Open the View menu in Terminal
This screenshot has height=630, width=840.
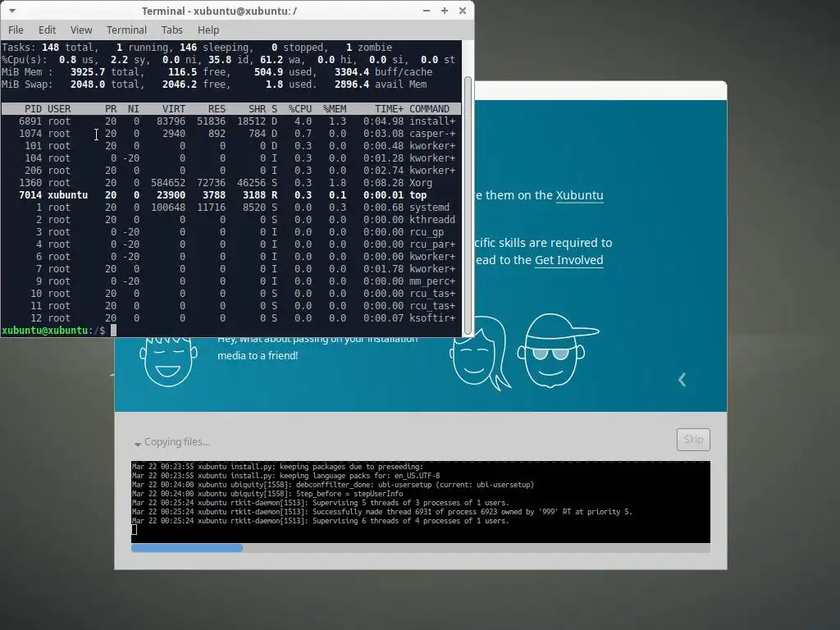pos(81,30)
